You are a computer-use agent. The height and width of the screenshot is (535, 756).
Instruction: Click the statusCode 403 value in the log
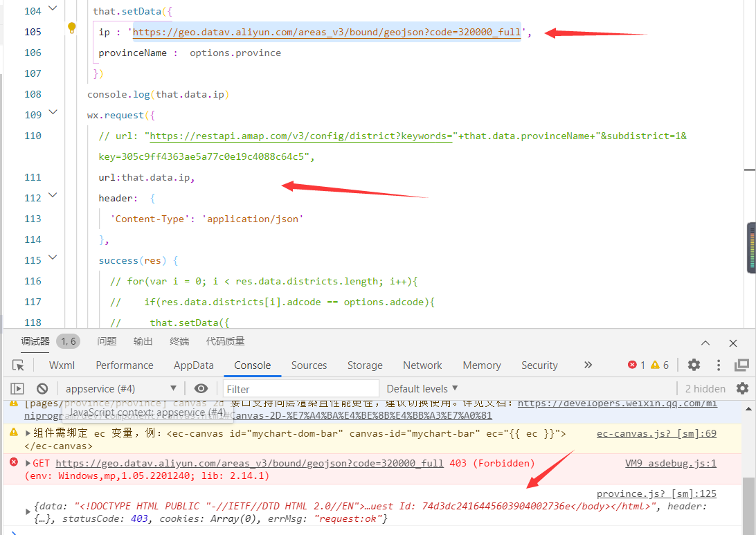pyautogui.click(x=139, y=518)
